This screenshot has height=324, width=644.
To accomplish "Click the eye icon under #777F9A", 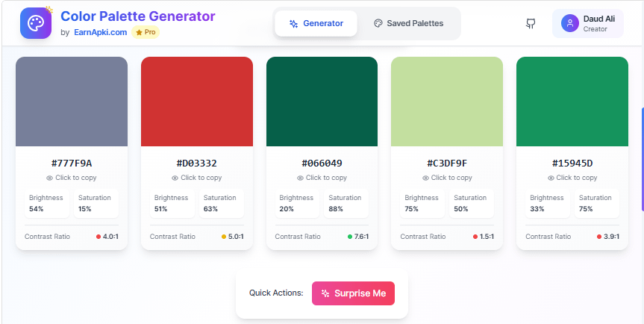I will click(50, 178).
